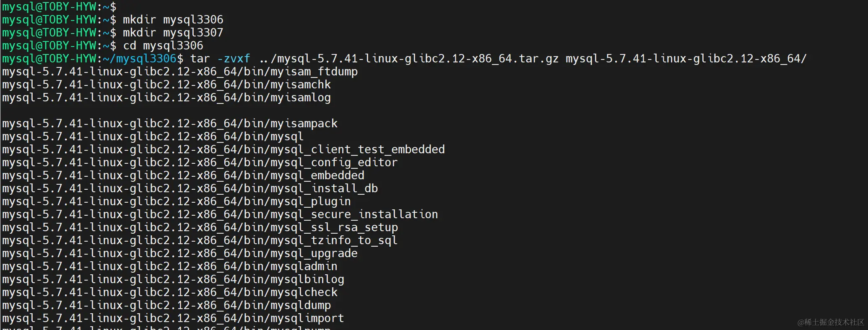Click the mysqlimport output line
Image resolution: width=868 pixels, height=330 pixels.
pyautogui.click(x=173, y=318)
